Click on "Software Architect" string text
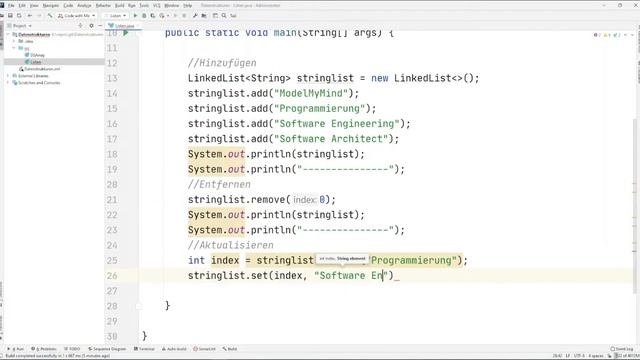640x360 pixels. 331,139
